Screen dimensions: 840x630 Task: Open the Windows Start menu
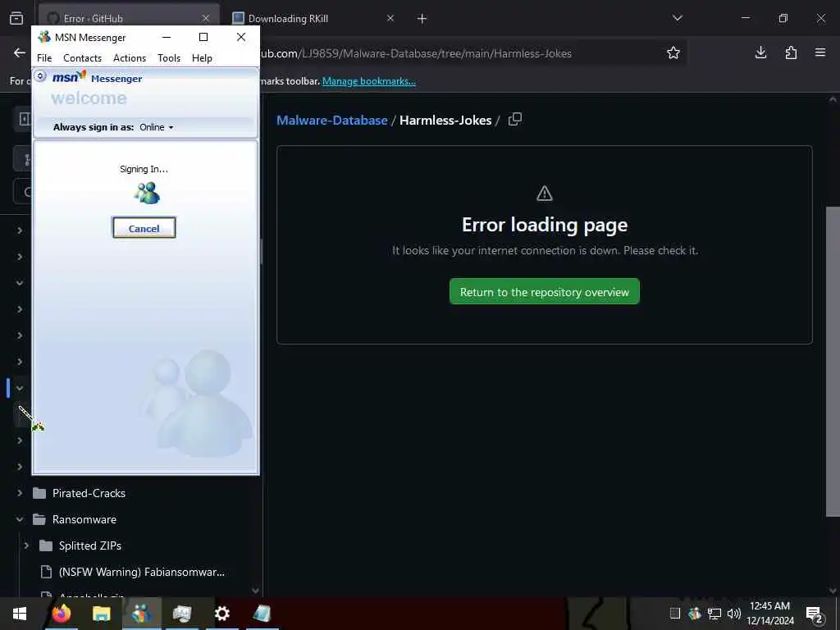click(x=20, y=614)
